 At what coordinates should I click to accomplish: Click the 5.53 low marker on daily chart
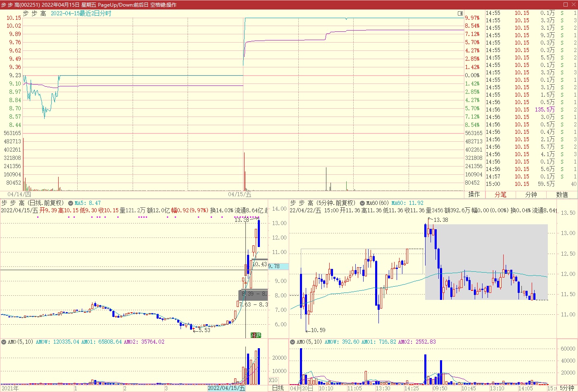coord(204,330)
